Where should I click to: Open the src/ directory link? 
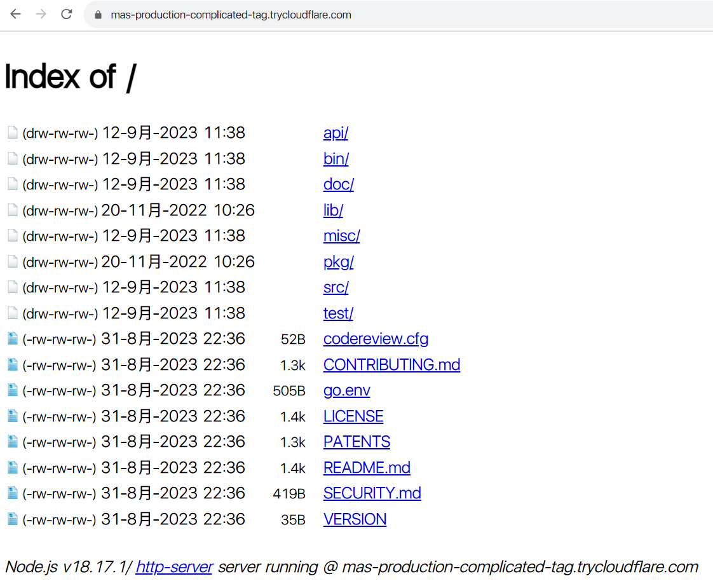pyautogui.click(x=336, y=287)
